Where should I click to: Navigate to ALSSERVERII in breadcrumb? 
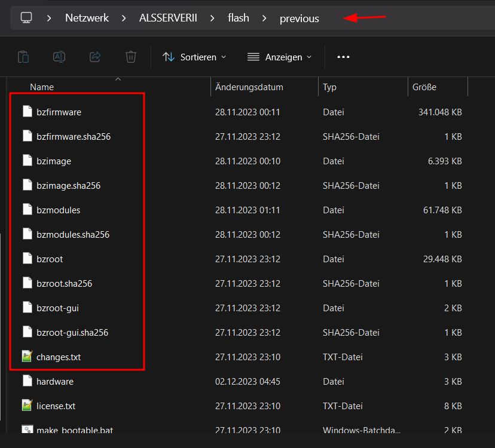168,18
